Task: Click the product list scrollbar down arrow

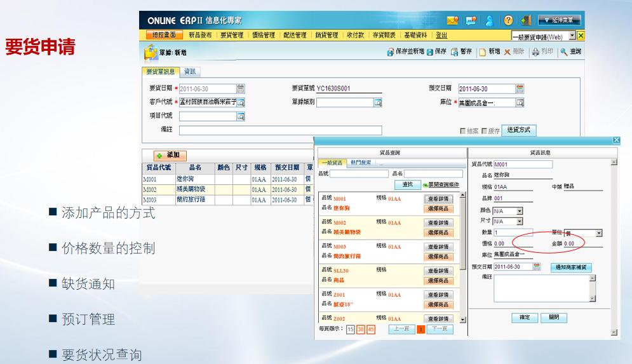Action: pos(462,320)
